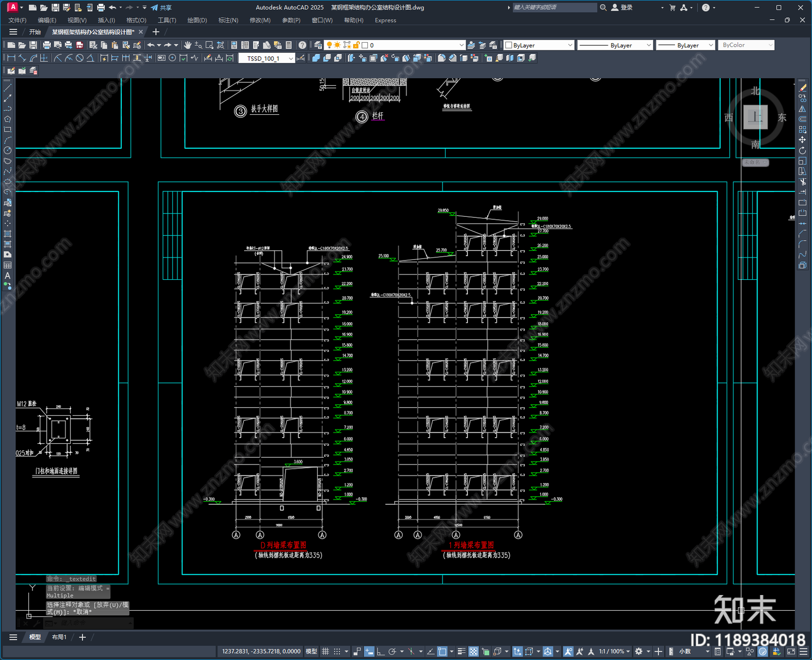
Task: Open the Express menu
Action: click(385, 20)
